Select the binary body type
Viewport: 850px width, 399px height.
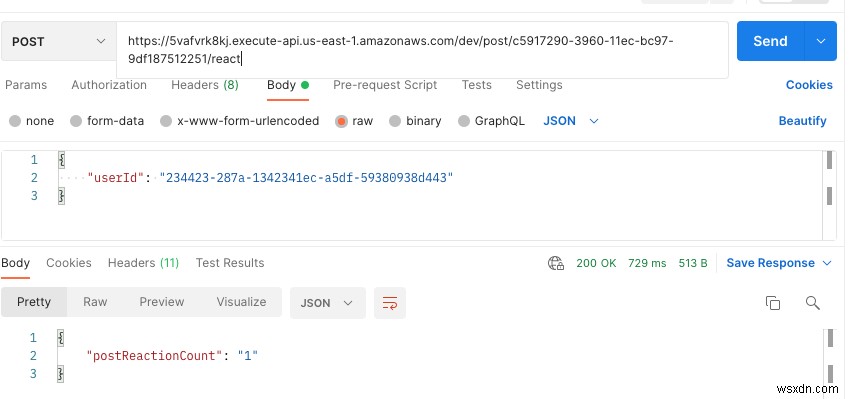[x=415, y=121]
